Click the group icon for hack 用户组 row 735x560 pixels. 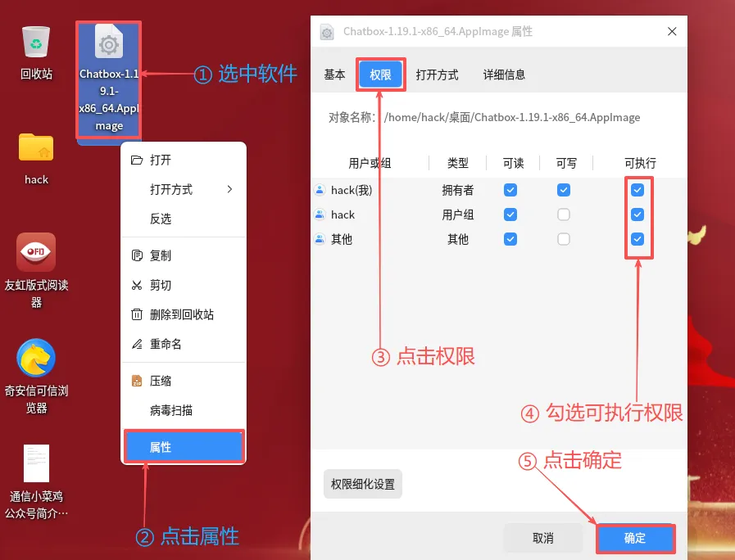(x=320, y=215)
